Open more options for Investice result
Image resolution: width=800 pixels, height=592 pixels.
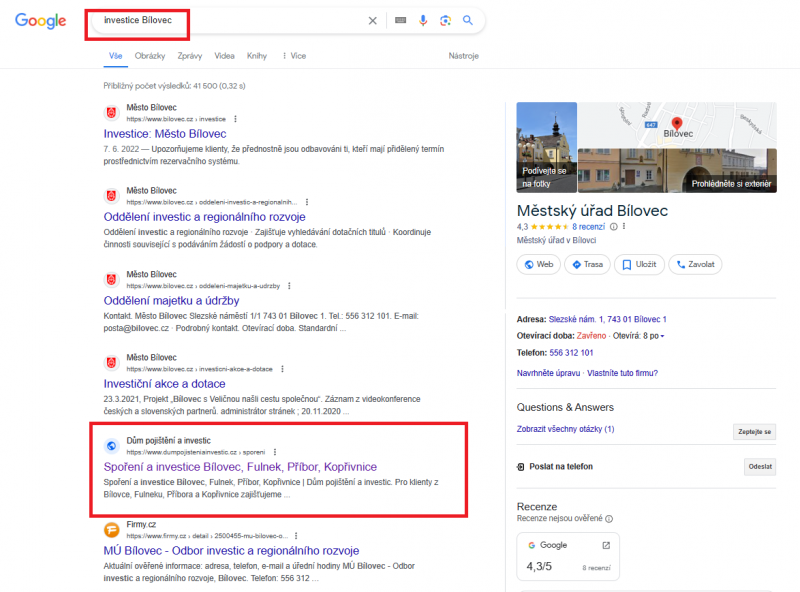[x=235, y=119]
